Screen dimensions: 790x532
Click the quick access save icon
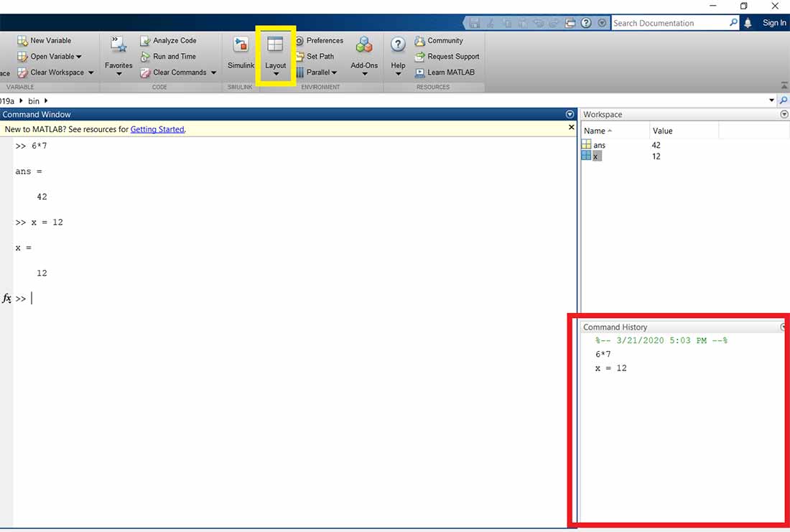(474, 23)
